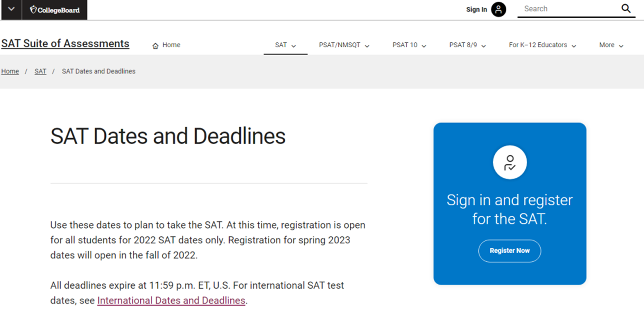Click the Register Now button
The width and height of the screenshot is (644, 309).
coord(510,251)
